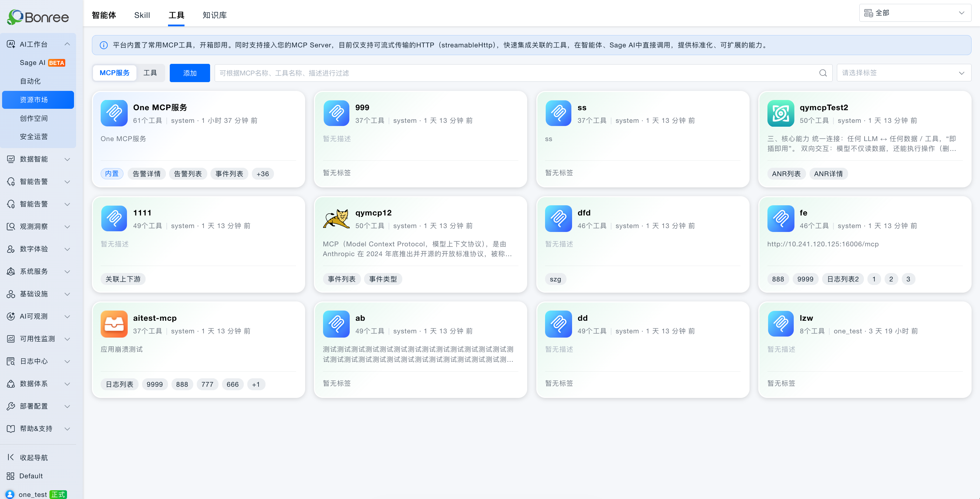This screenshot has height=499, width=980.
Task: Open the 请选择标签 tag dropdown
Action: click(904, 73)
